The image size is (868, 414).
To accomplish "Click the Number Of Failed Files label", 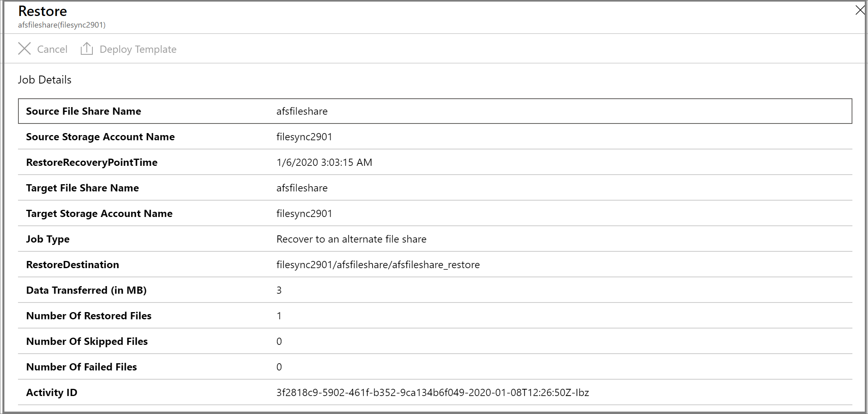I will tap(82, 367).
